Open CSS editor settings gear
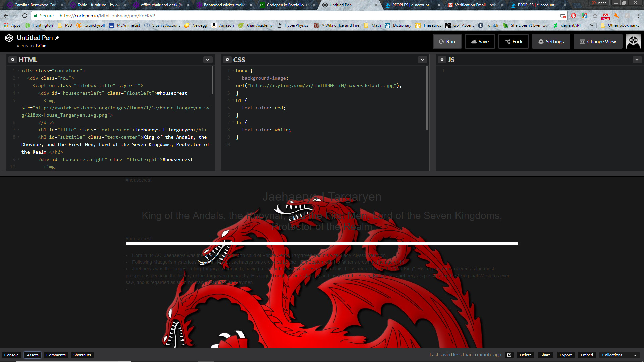 (227, 60)
